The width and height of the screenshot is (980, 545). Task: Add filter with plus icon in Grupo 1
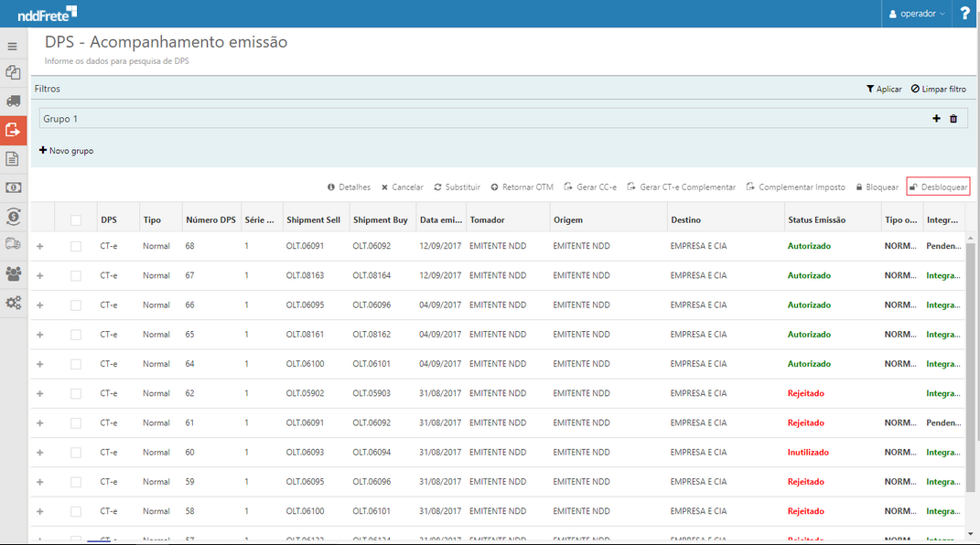tap(936, 119)
